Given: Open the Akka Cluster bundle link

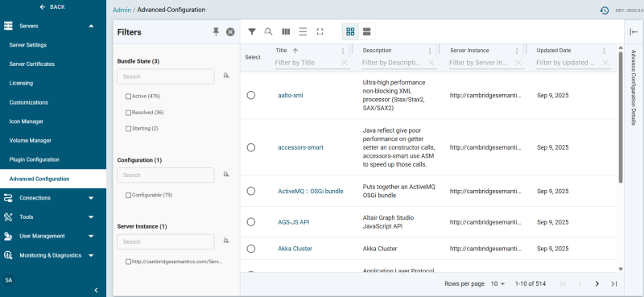Looking at the screenshot, I should pos(295,249).
